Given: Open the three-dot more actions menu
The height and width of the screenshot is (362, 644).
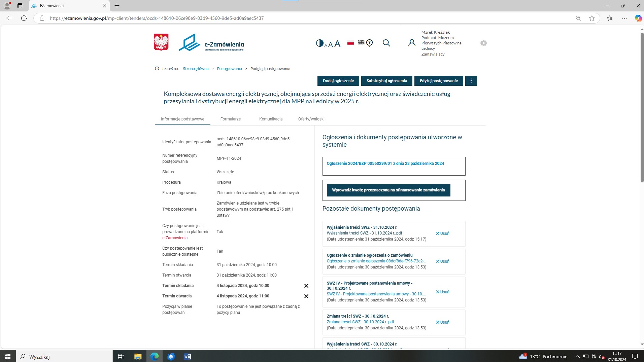Looking at the screenshot, I should [x=471, y=81].
